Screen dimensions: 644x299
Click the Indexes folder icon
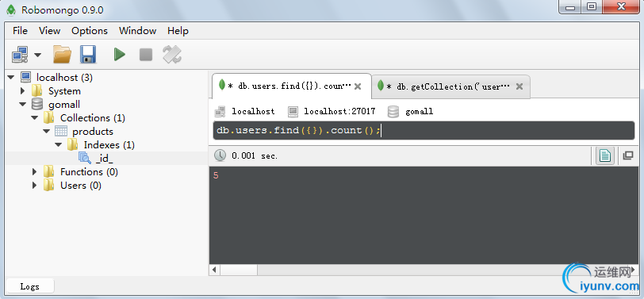pyautogui.click(x=73, y=144)
